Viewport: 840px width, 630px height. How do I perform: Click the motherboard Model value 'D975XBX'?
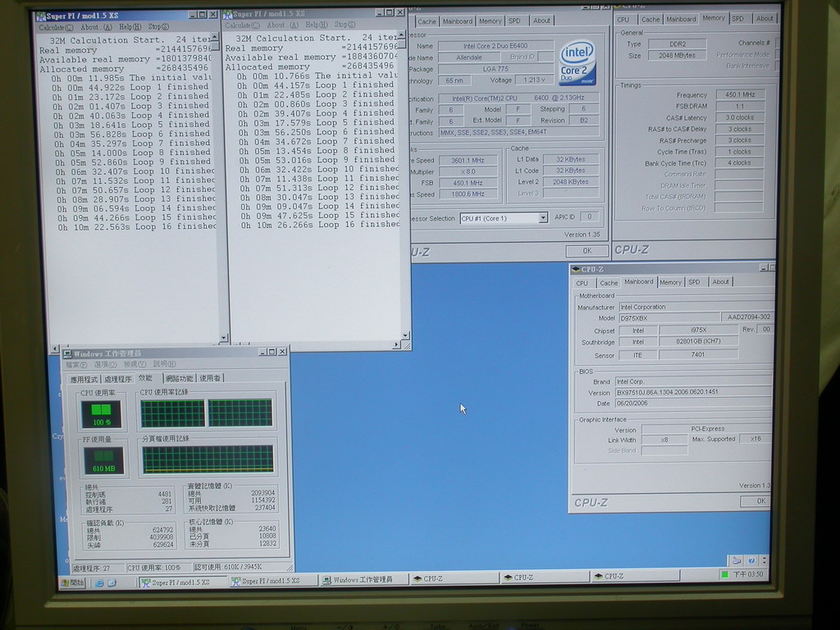[x=669, y=318]
